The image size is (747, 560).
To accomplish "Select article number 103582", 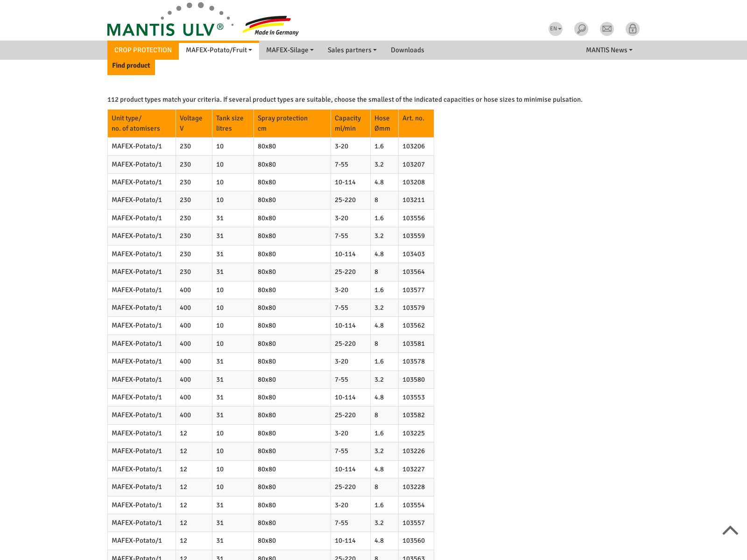I will tap(414, 415).
